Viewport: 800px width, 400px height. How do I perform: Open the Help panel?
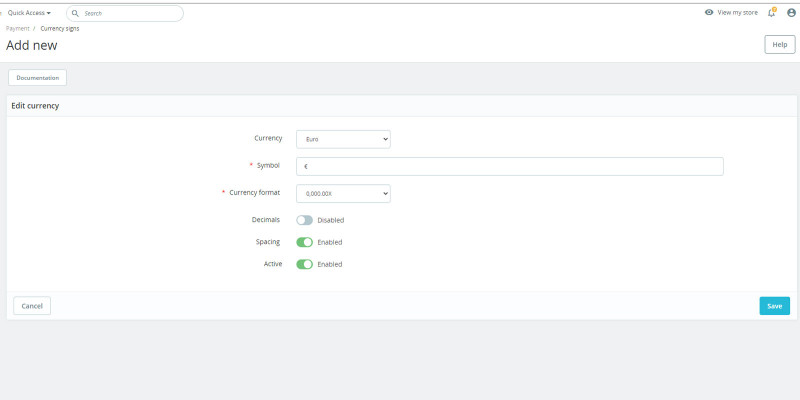[x=780, y=45]
